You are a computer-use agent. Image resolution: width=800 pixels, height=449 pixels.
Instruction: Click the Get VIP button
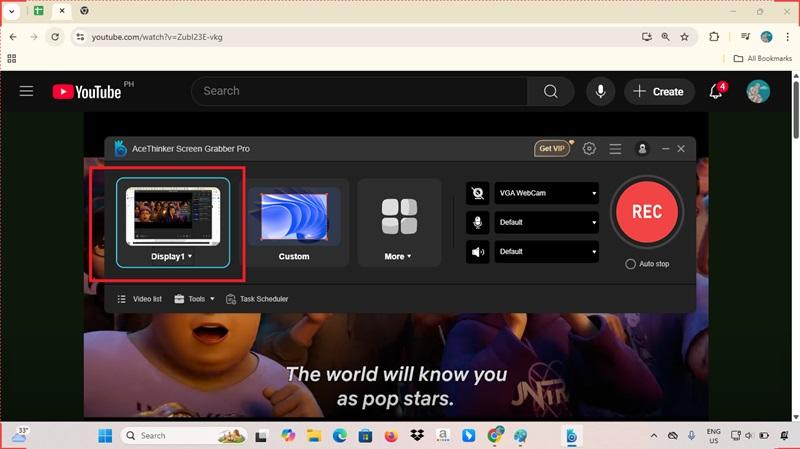click(552, 148)
